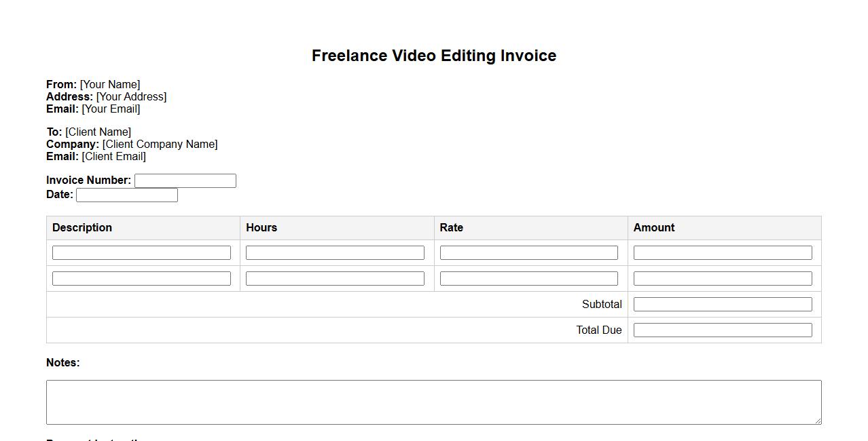
Task: Click the Amount column header
Action: 653,228
